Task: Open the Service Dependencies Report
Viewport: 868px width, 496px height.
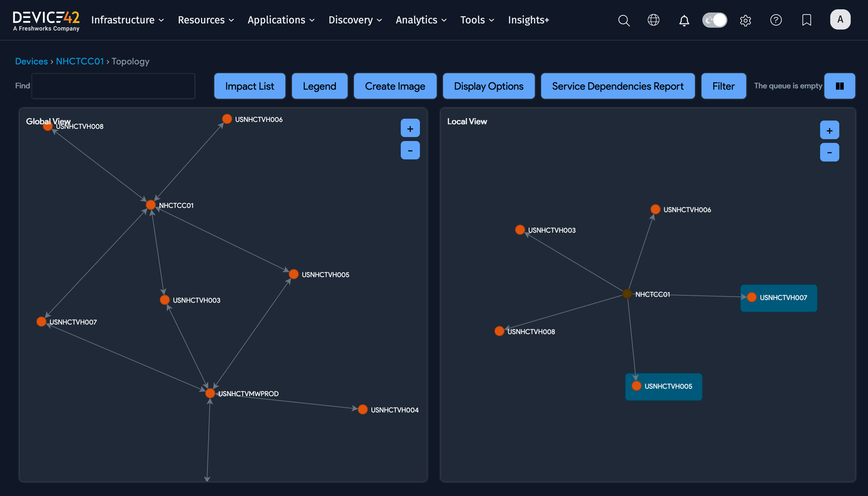Action: (x=617, y=86)
